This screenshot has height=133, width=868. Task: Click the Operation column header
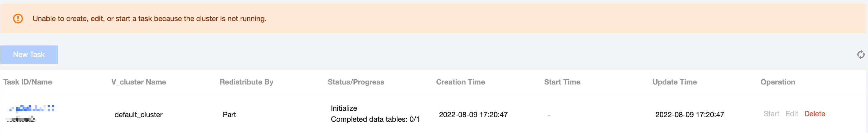[x=777, y=82]
